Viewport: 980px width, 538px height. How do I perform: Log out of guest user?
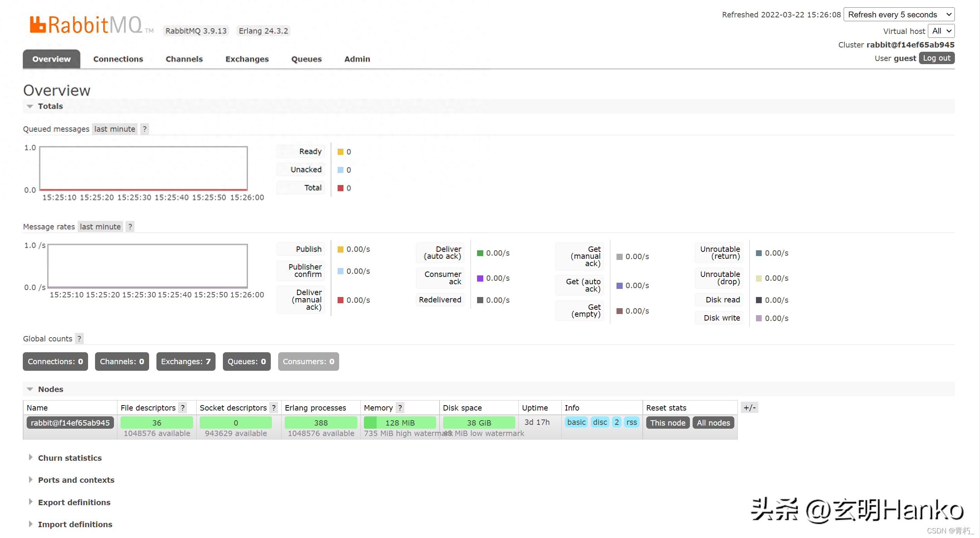click(936, 58)
